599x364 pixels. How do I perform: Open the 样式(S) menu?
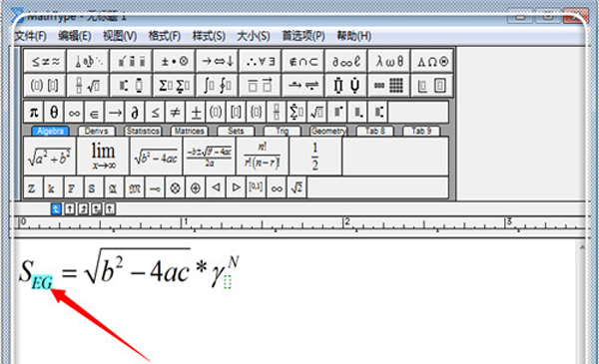tap(209, 36)
